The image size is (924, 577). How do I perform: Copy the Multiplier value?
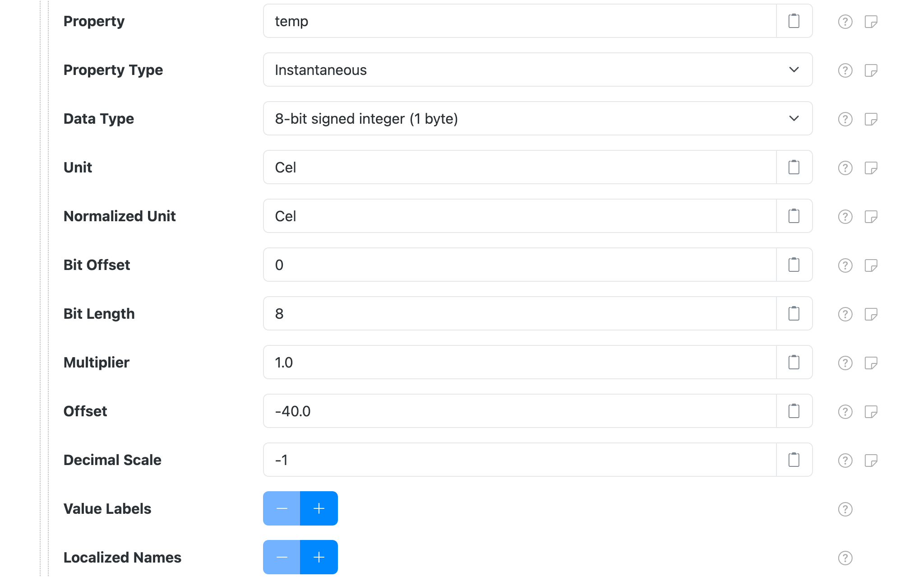(794, 362)
